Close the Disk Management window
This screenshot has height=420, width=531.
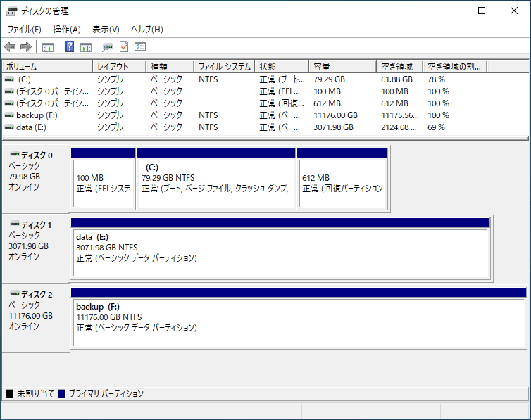coord(513,11)
